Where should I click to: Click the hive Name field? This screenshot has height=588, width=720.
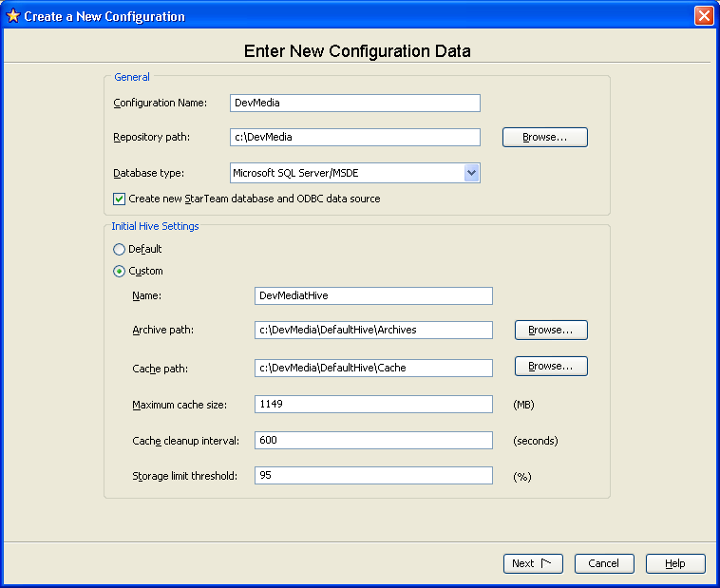click(x=373, y=295)
